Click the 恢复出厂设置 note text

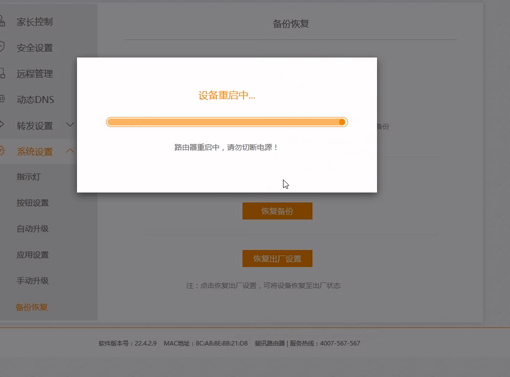tap(263, 286)
